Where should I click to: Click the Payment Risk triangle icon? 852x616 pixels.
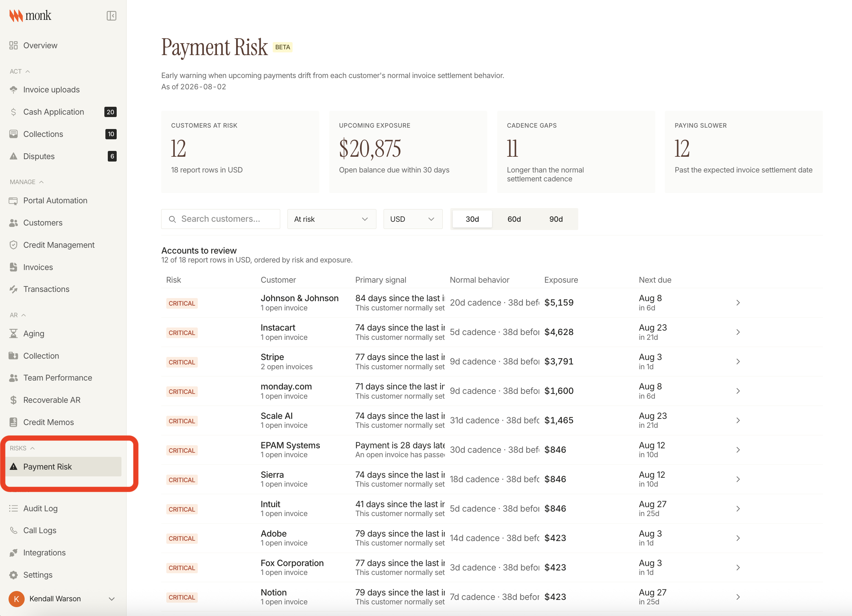pyautogui.click(x=14, y=466)
